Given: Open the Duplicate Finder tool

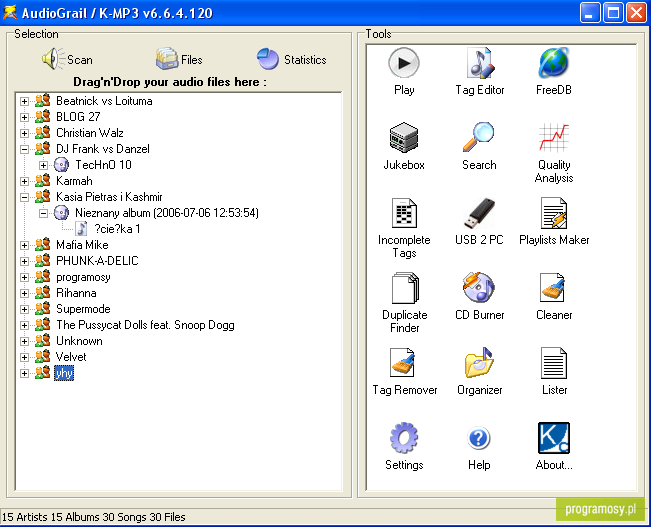Looking at the screenshot, I should pyautogui.click(x=404, y=303).
